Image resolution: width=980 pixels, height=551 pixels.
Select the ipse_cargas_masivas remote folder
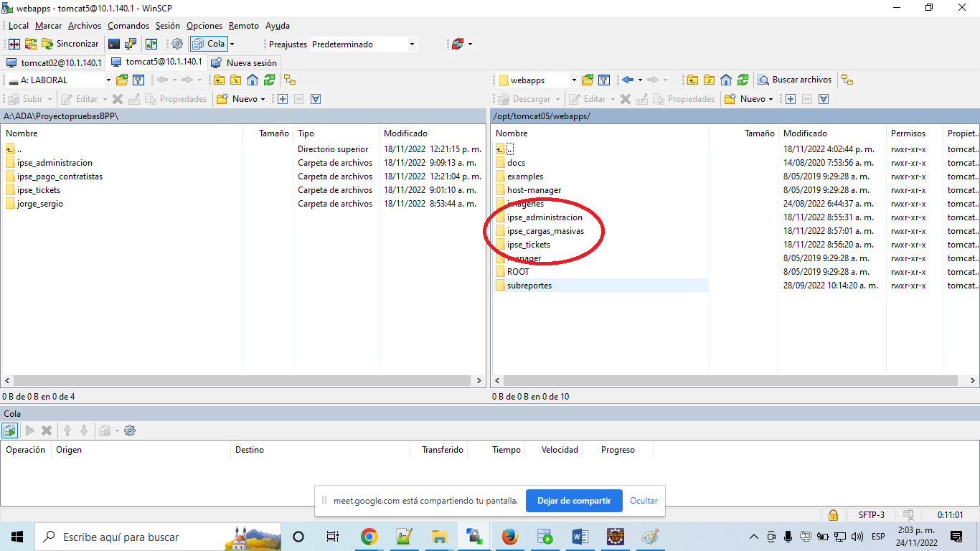(x=545, y=231)
